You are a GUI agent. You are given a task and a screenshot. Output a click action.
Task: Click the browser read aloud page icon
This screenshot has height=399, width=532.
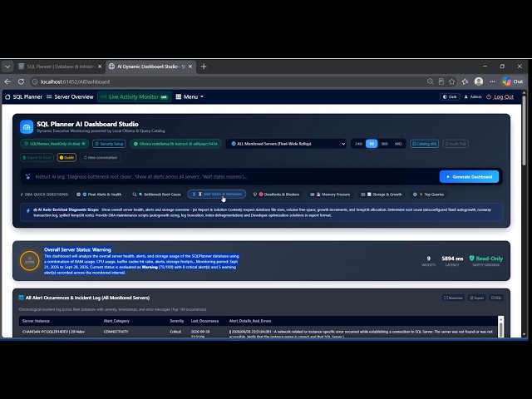pyautogui.click(x=441, y=81)
